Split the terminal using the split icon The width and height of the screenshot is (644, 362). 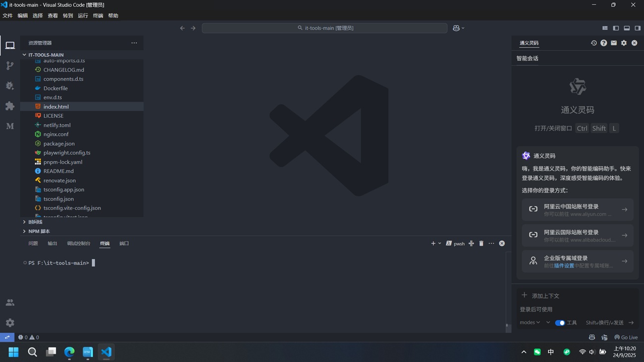471,244
